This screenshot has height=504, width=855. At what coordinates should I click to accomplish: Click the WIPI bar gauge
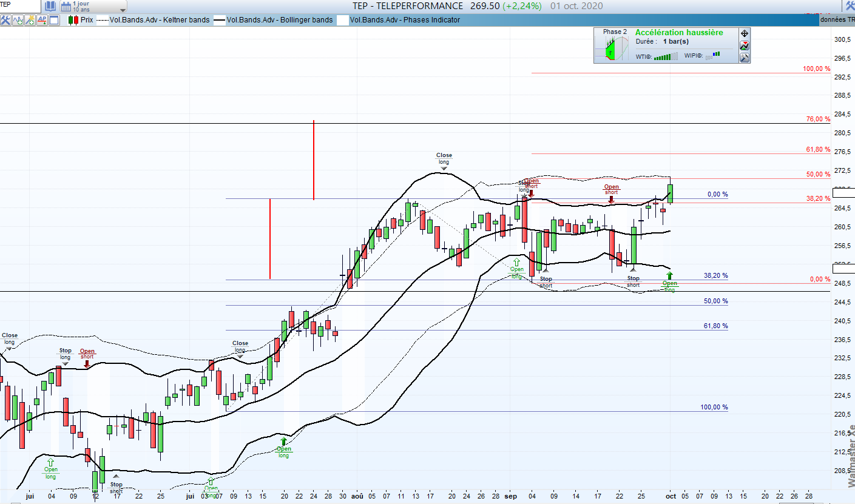[x=712, y=56]
